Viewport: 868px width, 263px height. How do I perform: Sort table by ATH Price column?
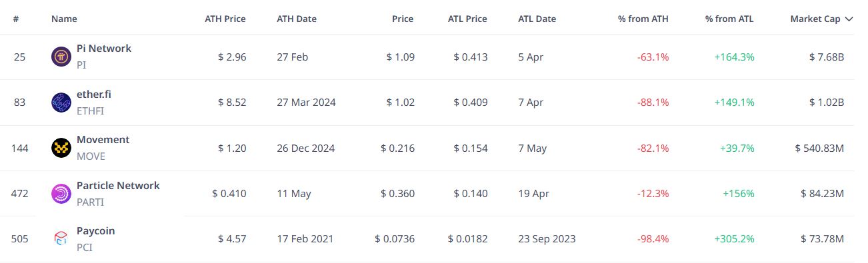pyautogui.click(x=225, y=19)
